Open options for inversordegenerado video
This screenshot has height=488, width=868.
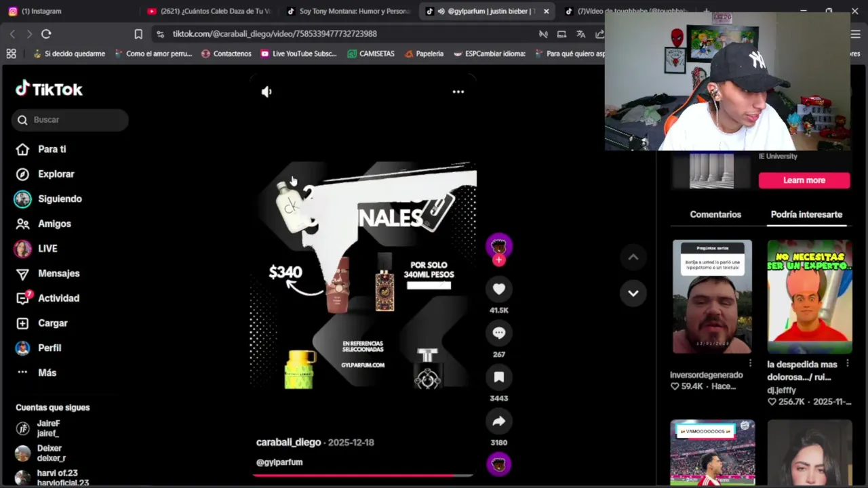pos(750,363)
